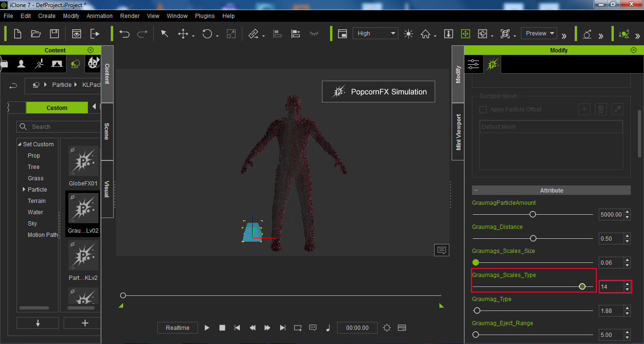The width and height of the screenshot is (644, 344).
Task: Toggle the audio note button
Action: (x=328, y=328)
